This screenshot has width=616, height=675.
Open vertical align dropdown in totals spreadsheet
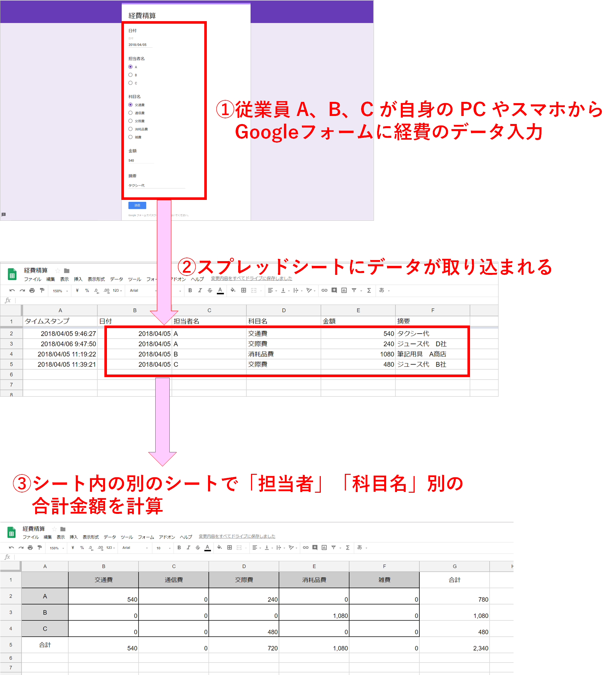pos(269,548)
